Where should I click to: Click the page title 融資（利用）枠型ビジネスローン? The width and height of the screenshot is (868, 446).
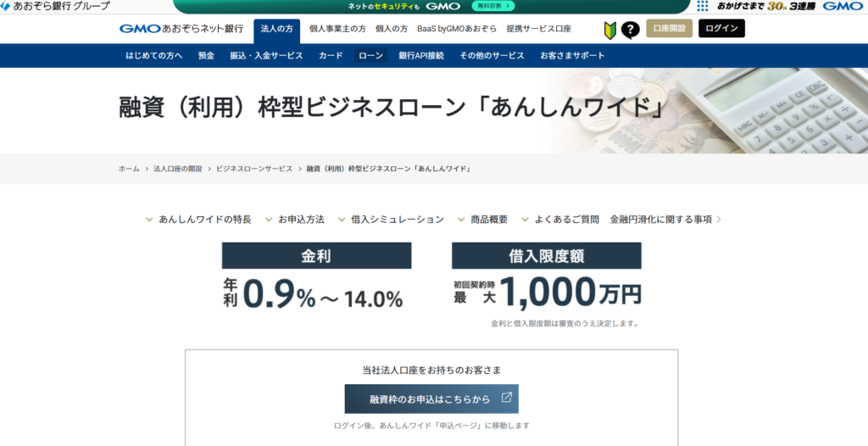(x=392, y=108)
